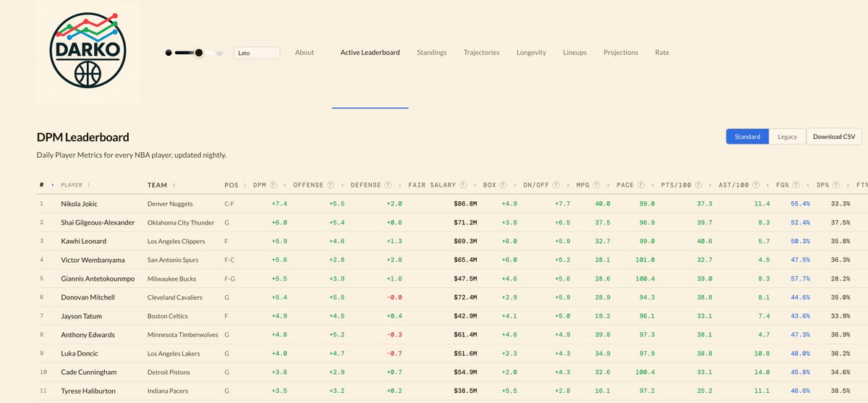
Task: Open the MPG column help icon
Action: 596,184
